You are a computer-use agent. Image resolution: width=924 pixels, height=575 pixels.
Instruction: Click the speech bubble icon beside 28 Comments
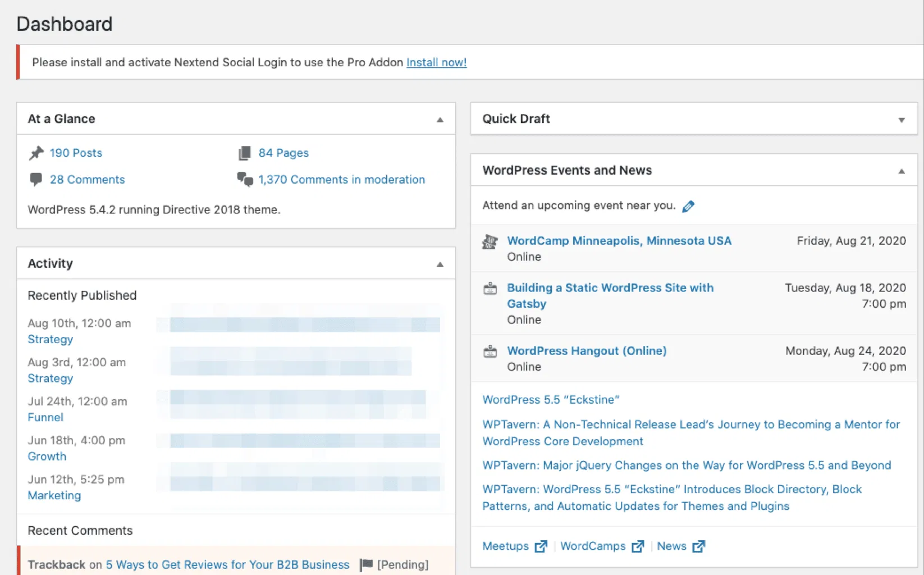pos(36,180)
